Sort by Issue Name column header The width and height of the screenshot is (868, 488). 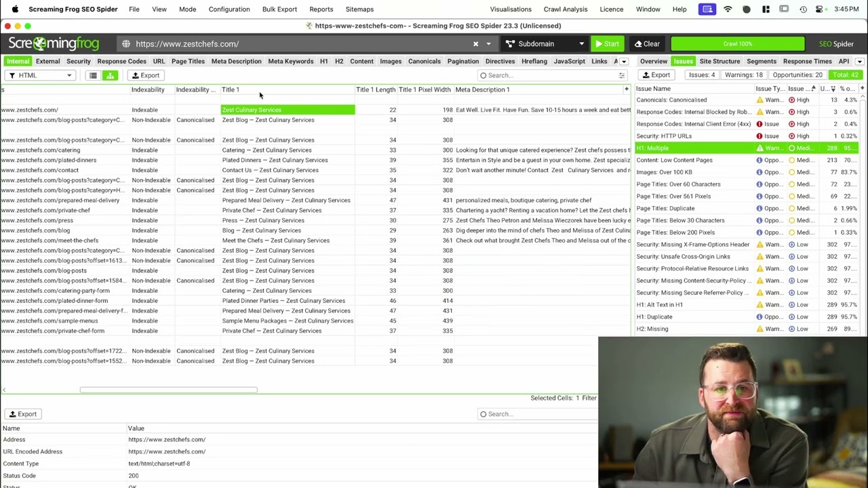click(x=693, y=89)
